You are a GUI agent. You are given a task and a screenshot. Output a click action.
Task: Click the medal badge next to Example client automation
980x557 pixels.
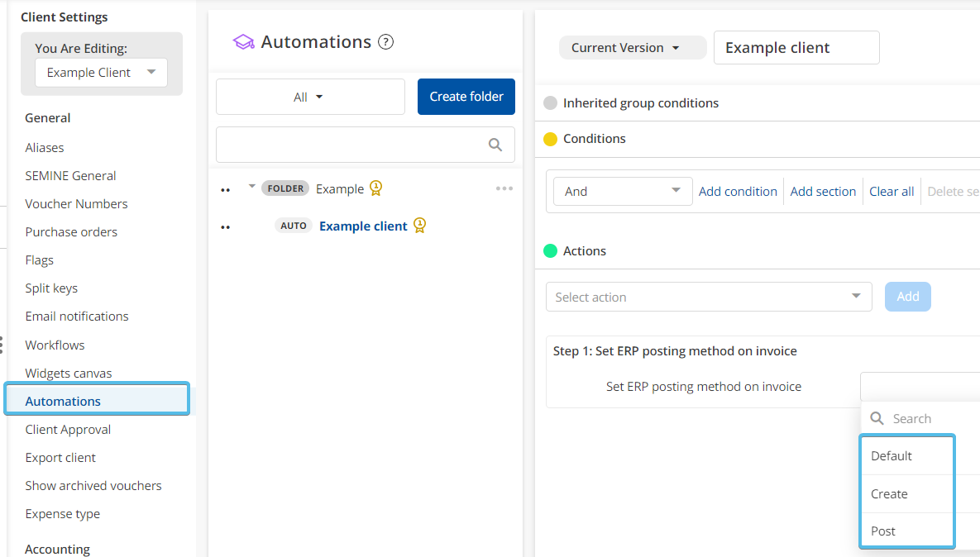click(419, 226)
